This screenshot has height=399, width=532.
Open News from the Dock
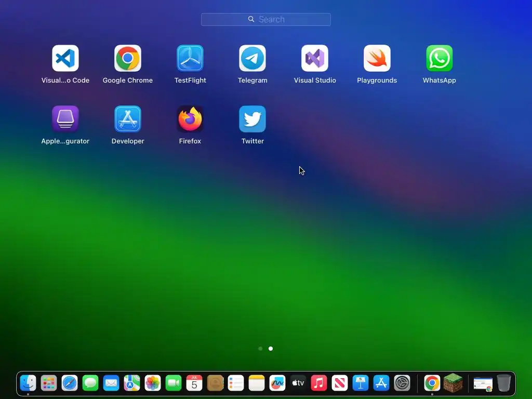pos(340,383)
